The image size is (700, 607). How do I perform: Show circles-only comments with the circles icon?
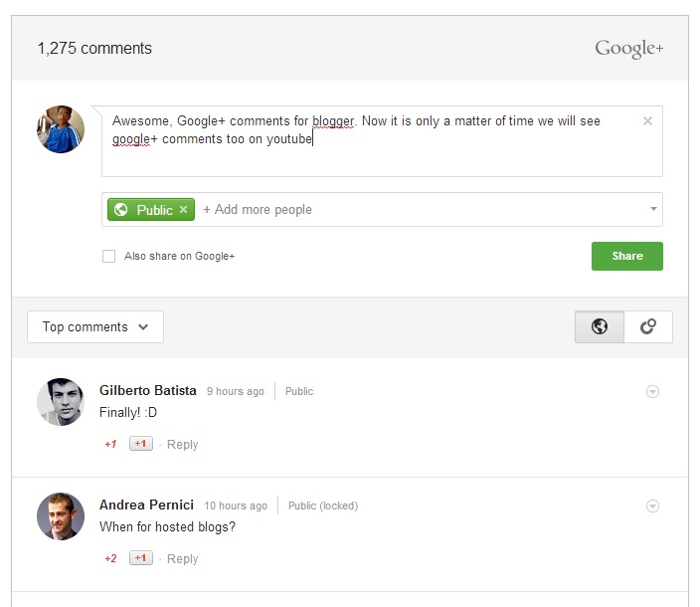pos(648,326)
